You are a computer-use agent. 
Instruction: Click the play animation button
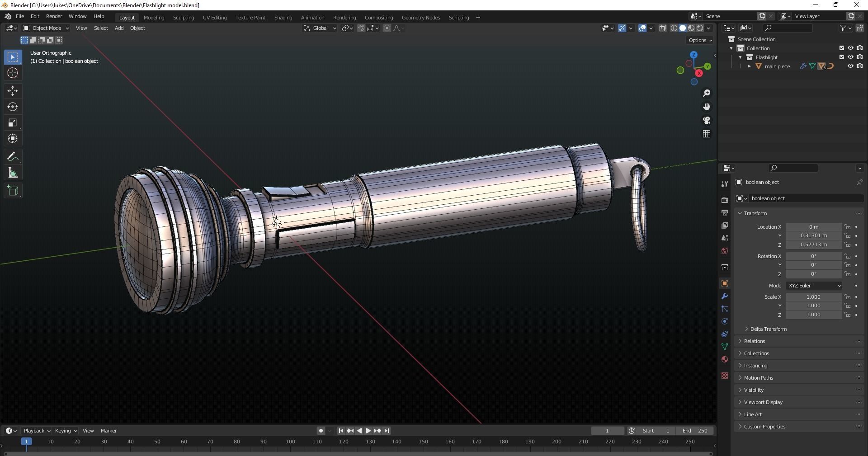368,431
